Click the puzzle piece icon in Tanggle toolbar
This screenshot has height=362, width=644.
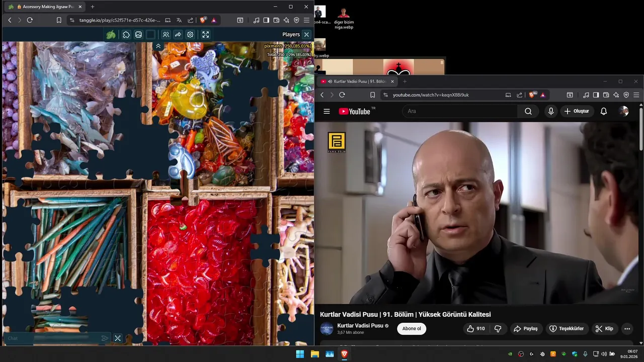click(x=126, y=35)
